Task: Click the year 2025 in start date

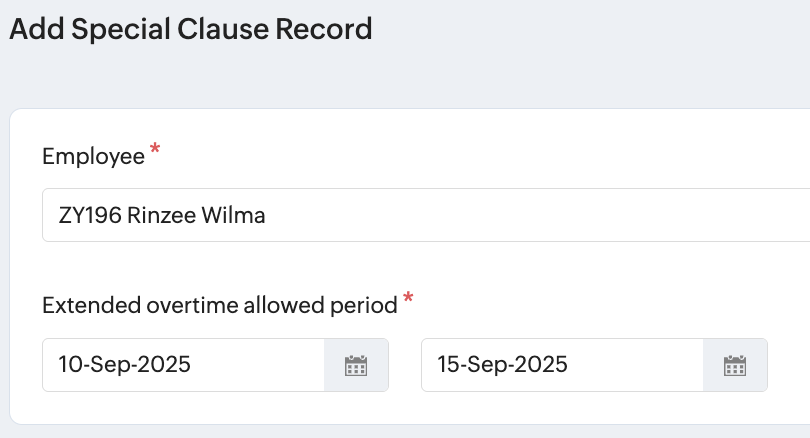Action: click(x=162, y=365)
